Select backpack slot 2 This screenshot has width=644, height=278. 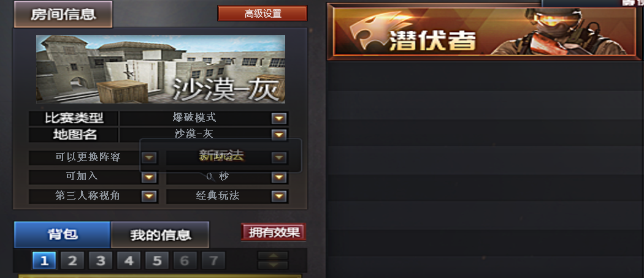(x=72, y=261)
